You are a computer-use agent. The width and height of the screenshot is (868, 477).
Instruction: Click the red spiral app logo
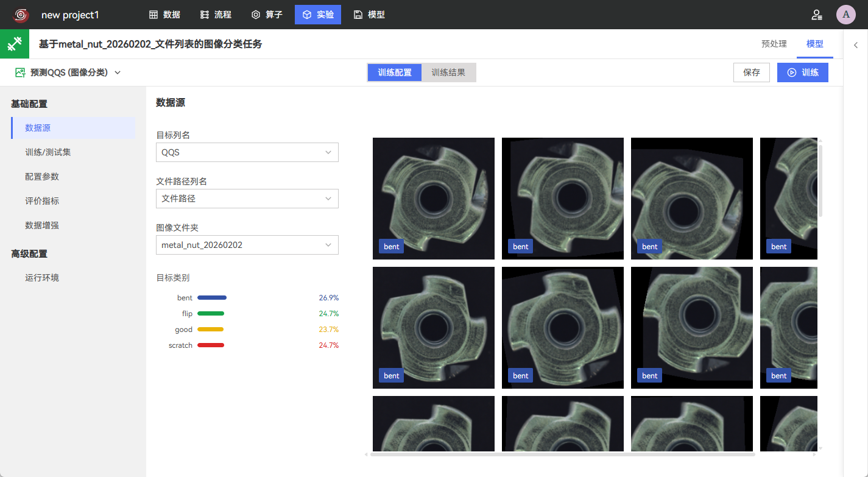(x=21, y=15)
